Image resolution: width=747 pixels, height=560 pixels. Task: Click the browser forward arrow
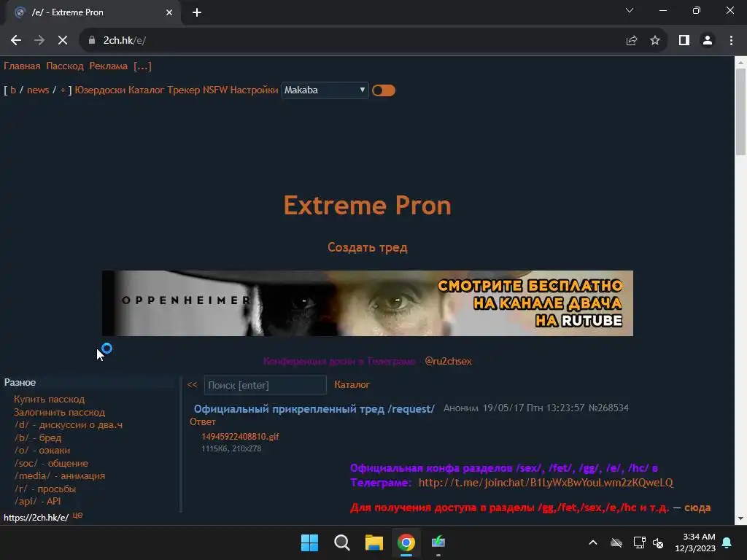pos(39,41)
